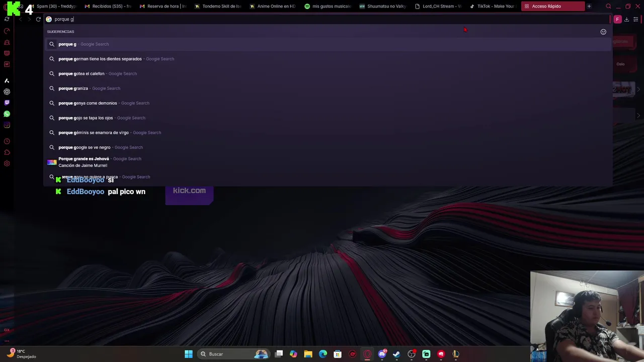Image resolution: width=644 pixels, height=362 pixels.
Task: Switch to the TikTok tab
Action: (492, 6)
